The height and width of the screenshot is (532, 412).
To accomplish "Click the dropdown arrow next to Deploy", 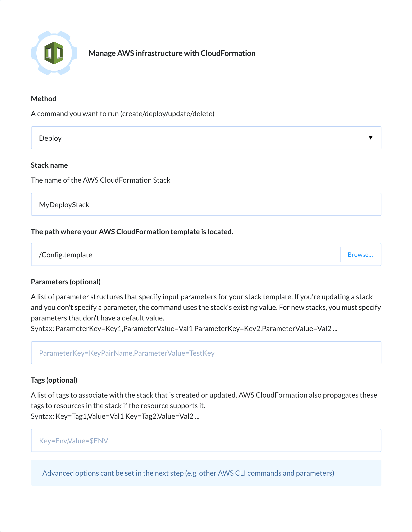I will (371, 138).
